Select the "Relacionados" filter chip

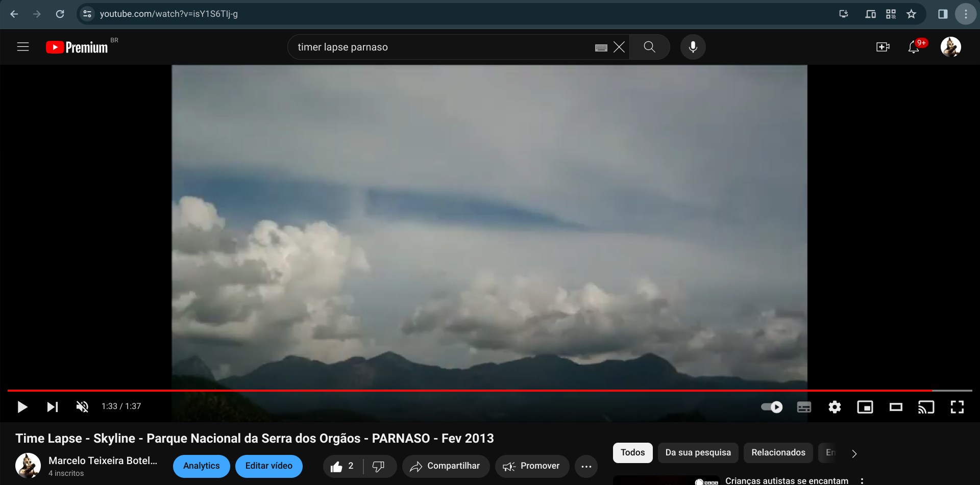point(778,453)
